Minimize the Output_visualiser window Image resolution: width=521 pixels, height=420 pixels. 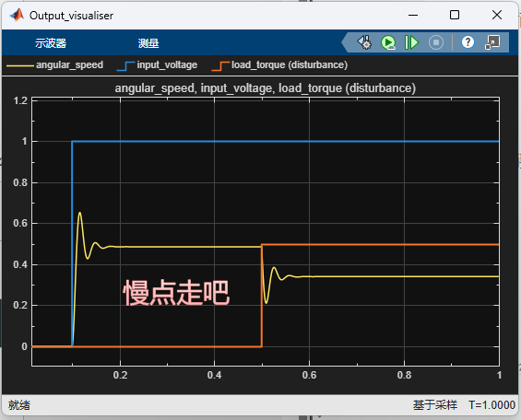pos(413,15)
